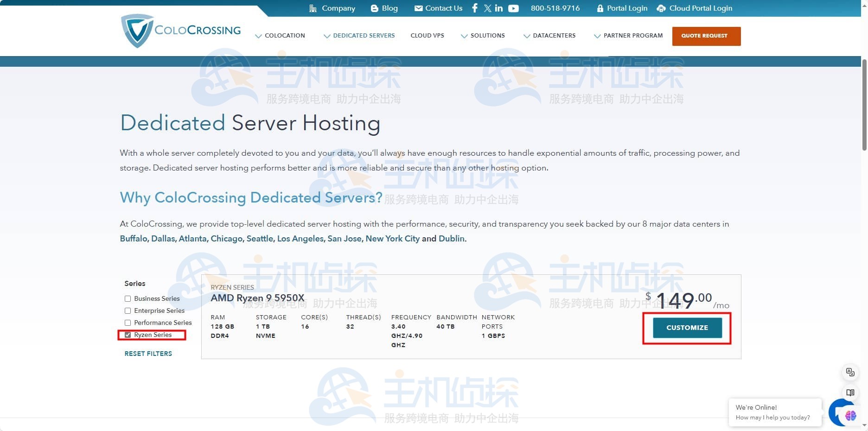Call the 800-518-9716 phone number
Screen dimensions: 868x431
555,8
